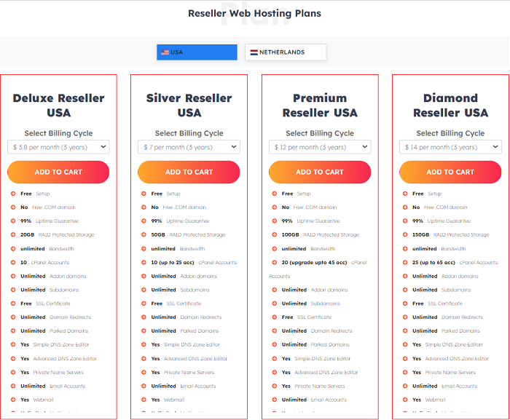Click arrow bullet beside Diamond 150GB storage
The width and height of the screenshot is (510, 420).
[x=405, y=234]
